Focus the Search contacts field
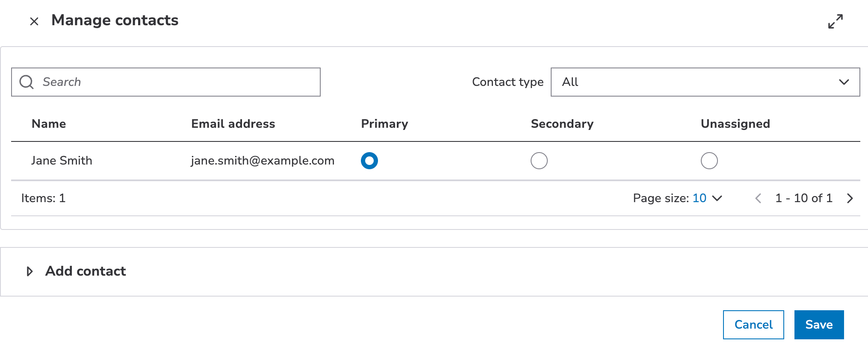Viewport: 868px width, 347px height. point(180,82)
